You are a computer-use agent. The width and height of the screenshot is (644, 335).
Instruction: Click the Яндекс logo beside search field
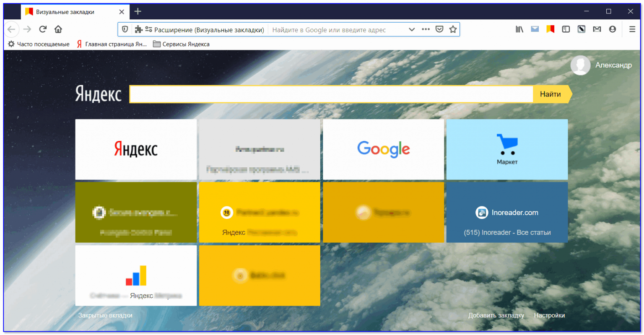[x=99, y=94]
